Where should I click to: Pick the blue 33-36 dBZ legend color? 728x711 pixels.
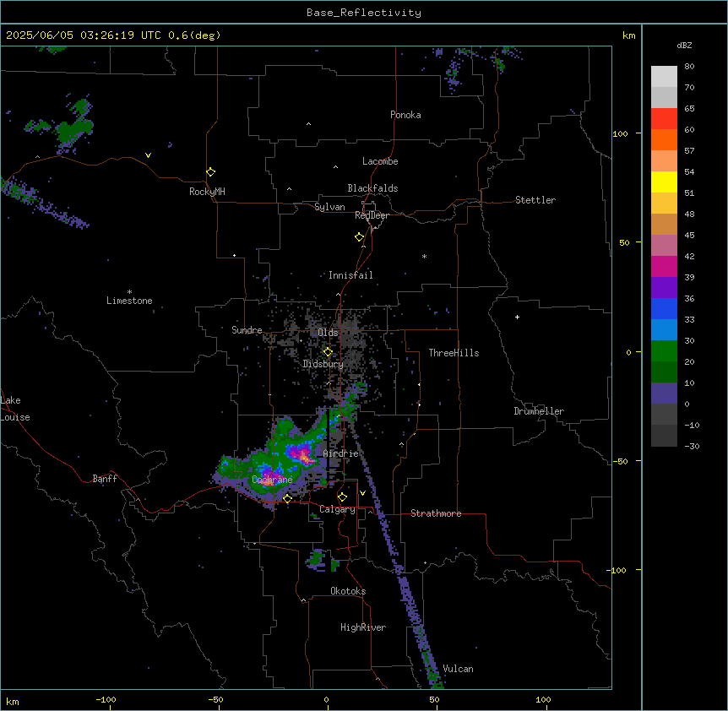click(x=664, y=308)
